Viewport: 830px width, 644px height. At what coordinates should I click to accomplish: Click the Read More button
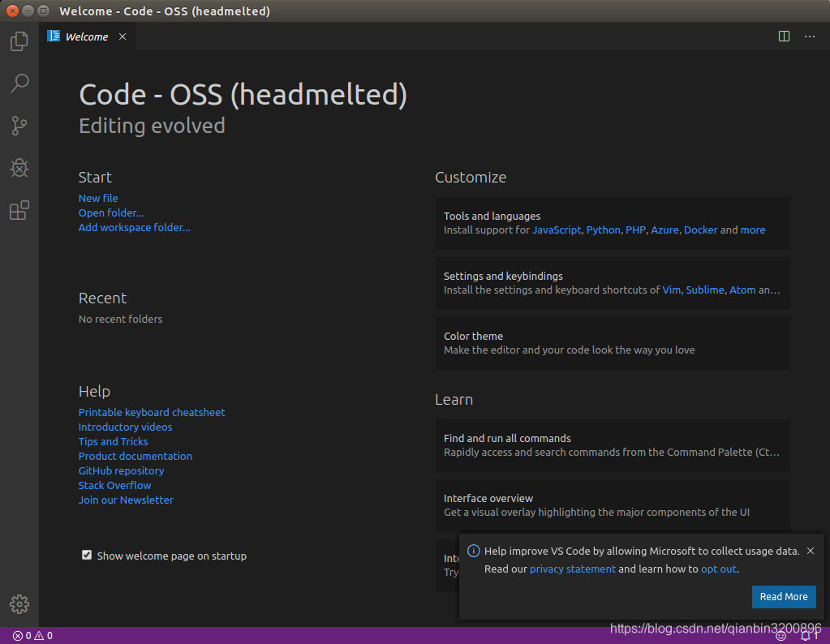tap(784, 596)
